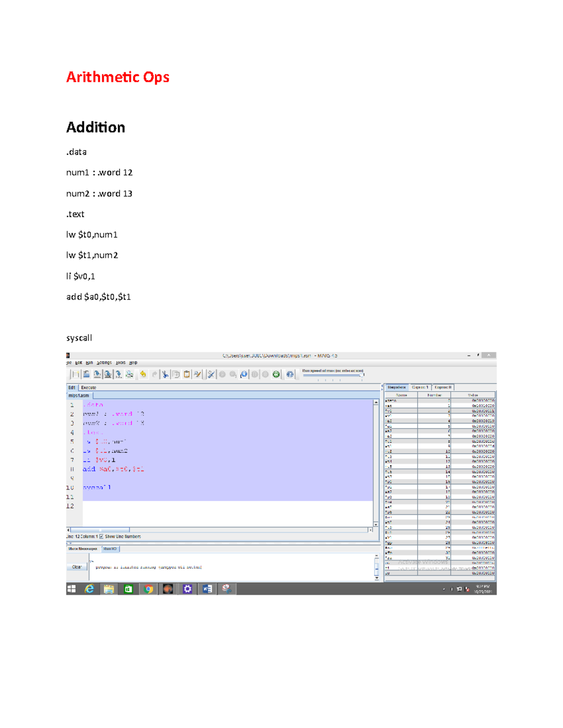Open Microsoft Word from the taskbar
The height and width of the screenshot is (728, 563).
point(207,589)
